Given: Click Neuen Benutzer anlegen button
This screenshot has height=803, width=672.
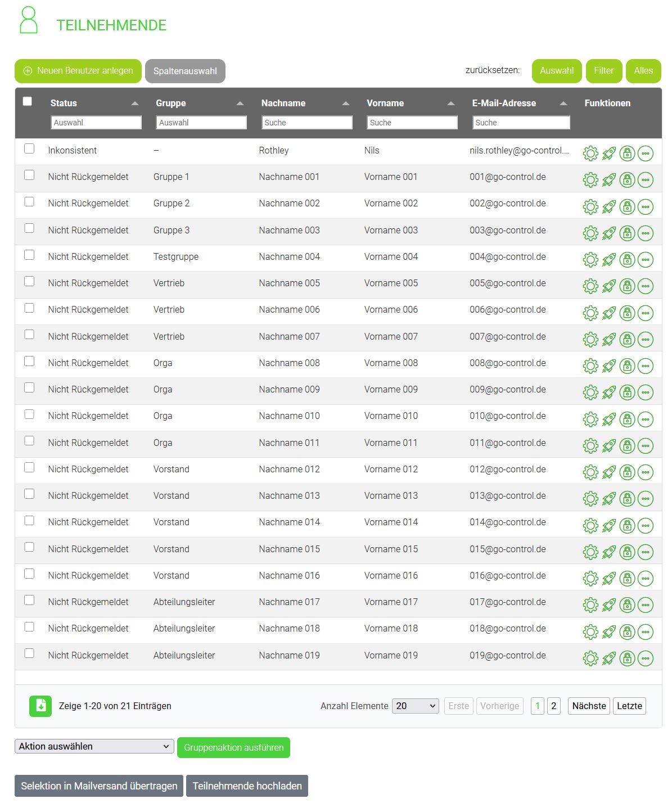Looking at the screenshot, I should (x=78, y=71).
